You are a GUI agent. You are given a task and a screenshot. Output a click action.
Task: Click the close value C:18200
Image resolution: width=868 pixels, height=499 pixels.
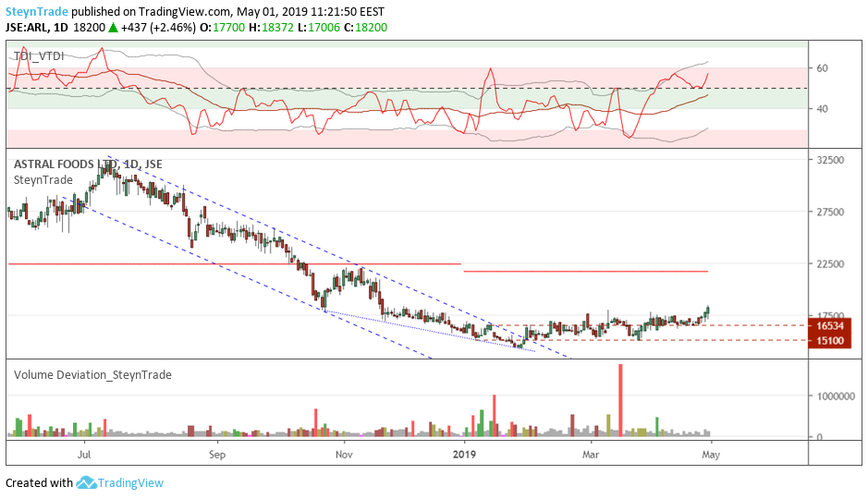365,28
